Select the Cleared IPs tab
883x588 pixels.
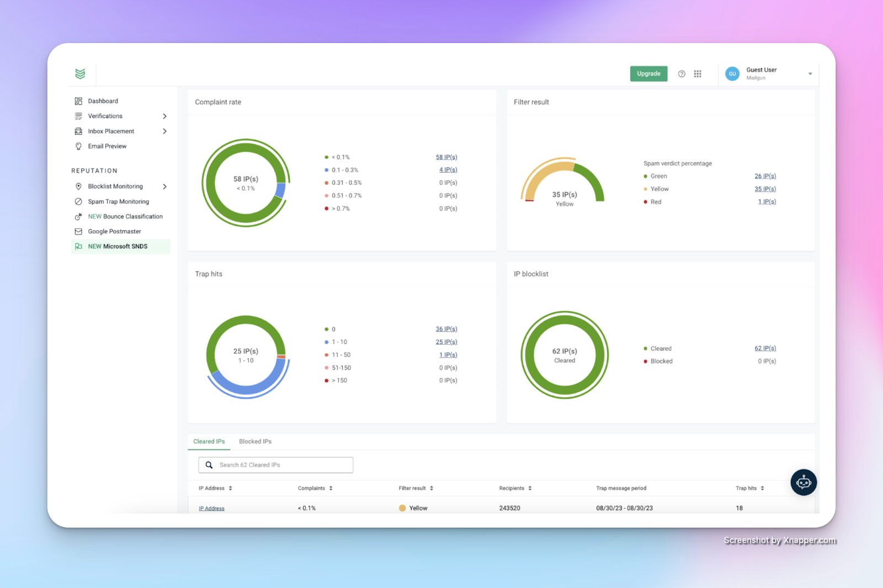coord(209,441)
